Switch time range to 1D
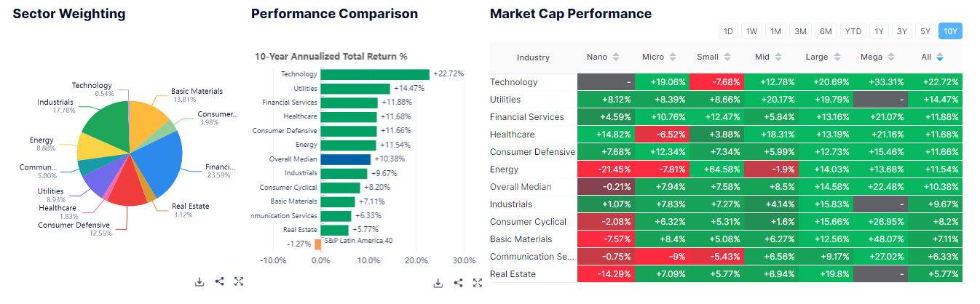 tap(728, 31)
